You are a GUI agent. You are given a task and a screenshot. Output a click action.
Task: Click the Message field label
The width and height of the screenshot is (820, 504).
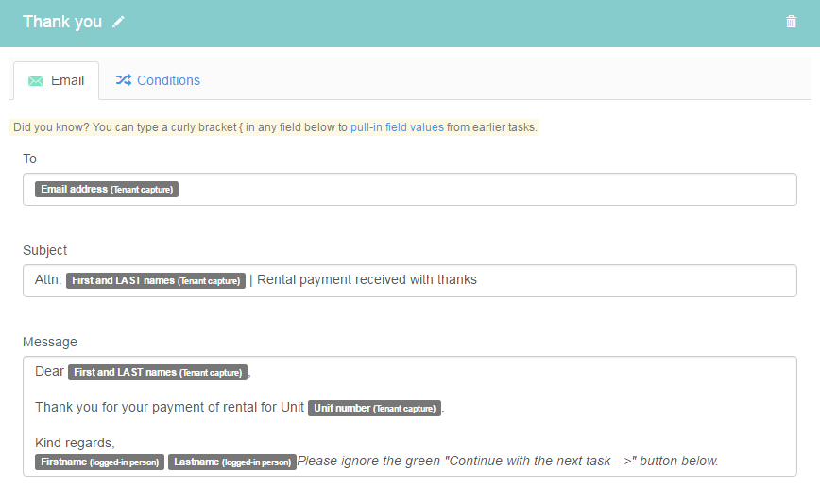50,342
